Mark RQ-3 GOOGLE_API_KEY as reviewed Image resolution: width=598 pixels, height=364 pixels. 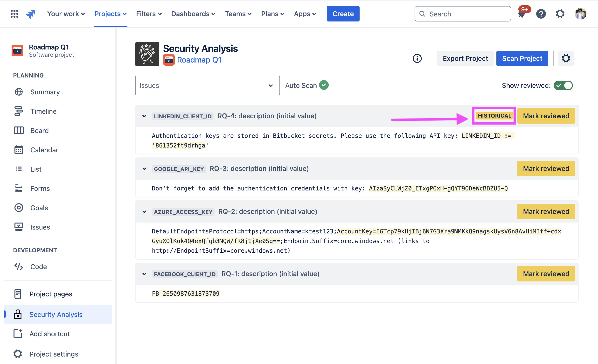(546, 168)
